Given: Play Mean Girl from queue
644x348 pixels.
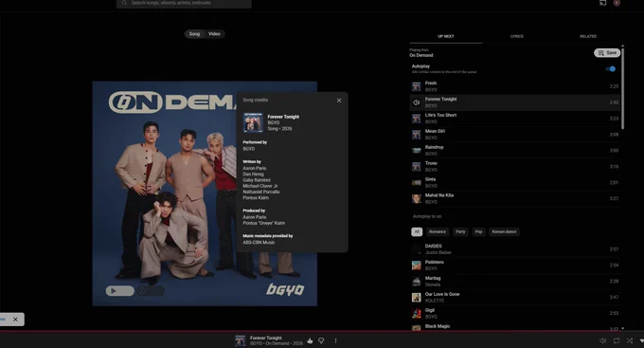Looking at the screenshot, I should pyautogui.click(x=515, y=135).
